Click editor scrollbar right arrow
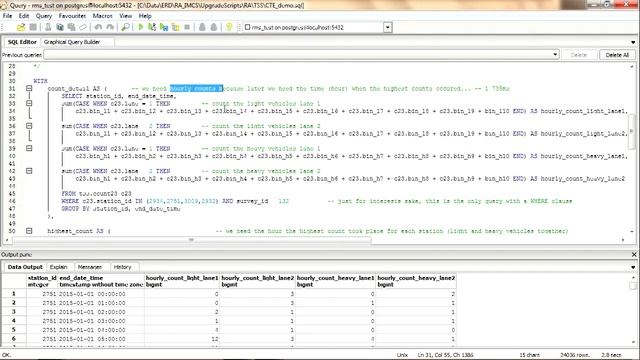The width and height of the screenshot is (640, 360). (x=623, y=240)
